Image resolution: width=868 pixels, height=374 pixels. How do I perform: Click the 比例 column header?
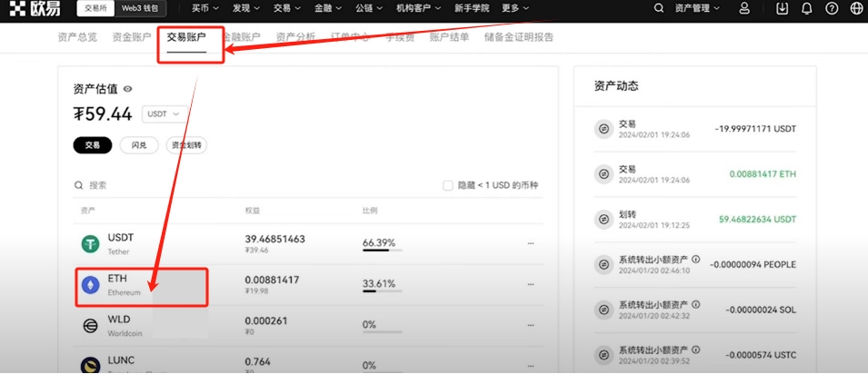click(370, 211)
